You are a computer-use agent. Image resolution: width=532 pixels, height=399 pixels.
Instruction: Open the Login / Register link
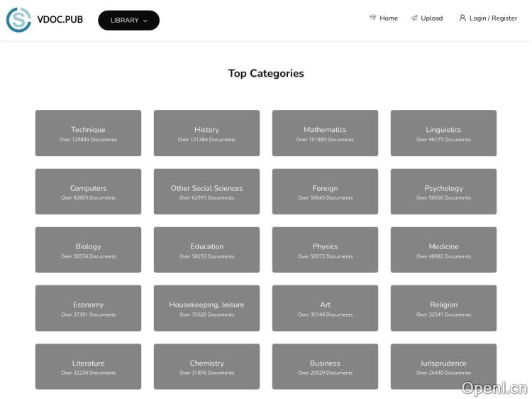point(493,18)
